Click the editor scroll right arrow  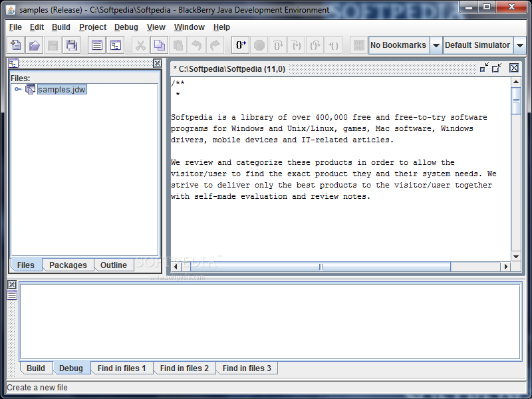tap(506, 267)
